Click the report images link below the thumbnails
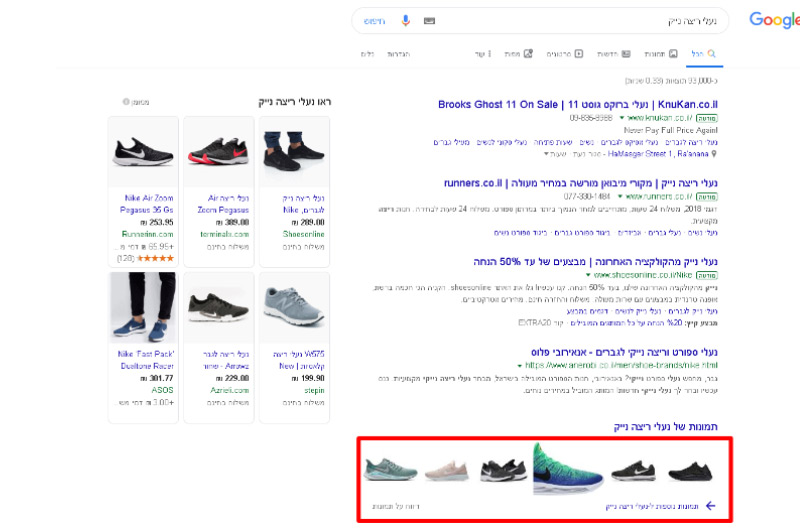The image size is (800, 528). [x=396, y=507]
